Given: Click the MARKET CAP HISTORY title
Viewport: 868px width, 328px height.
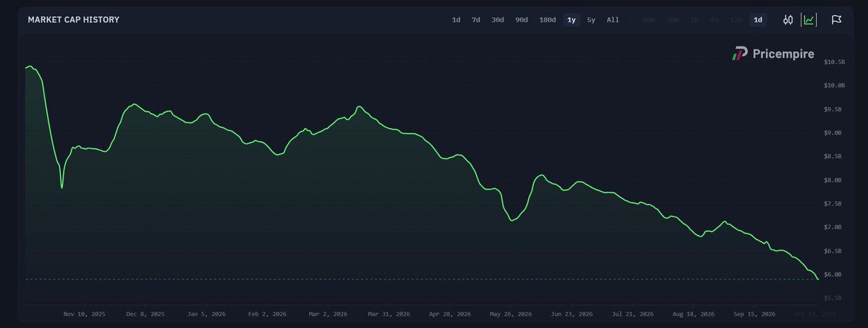Looking at the screenshot, I should pos(74,20).
